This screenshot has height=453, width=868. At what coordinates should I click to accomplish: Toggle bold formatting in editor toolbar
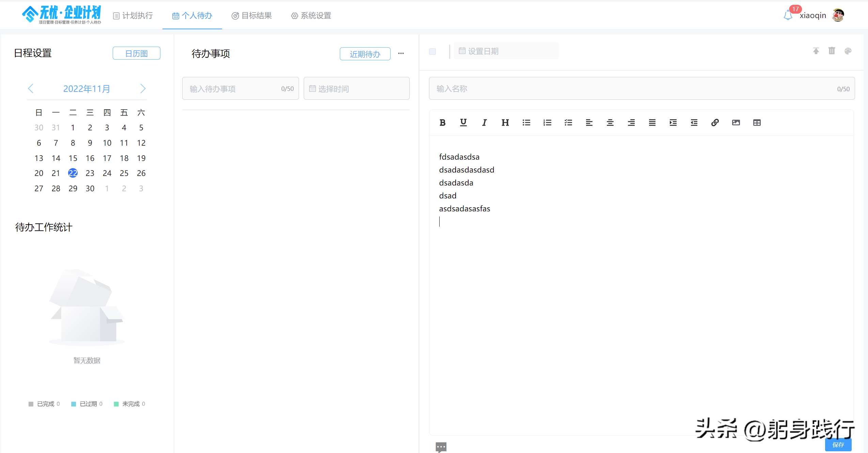pos(442,123)
